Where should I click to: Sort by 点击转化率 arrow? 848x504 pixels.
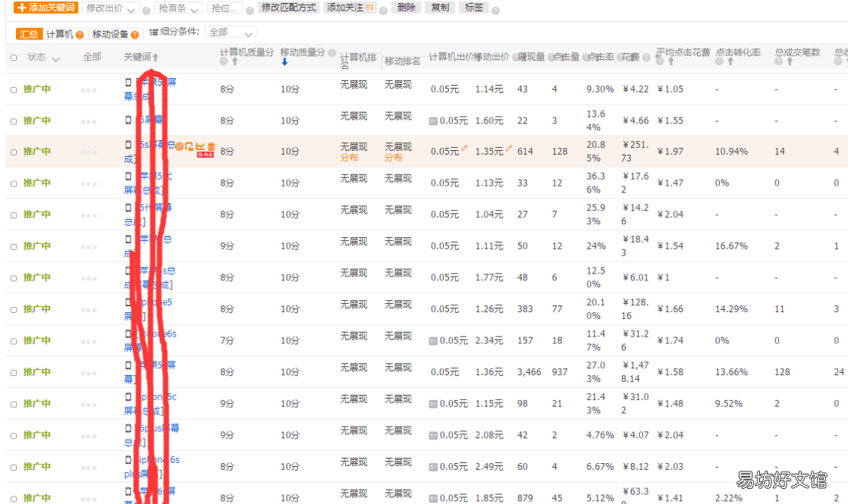730,61
